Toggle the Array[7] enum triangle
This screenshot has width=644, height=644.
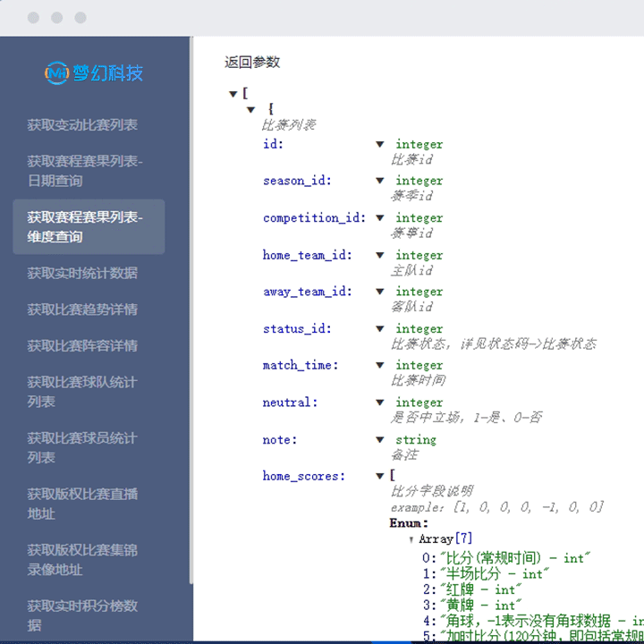tap(411, 540)
